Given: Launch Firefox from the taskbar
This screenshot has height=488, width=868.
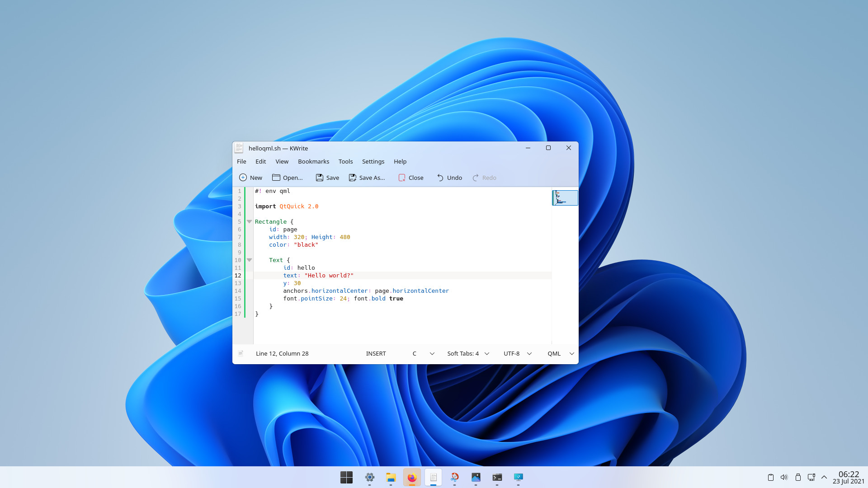Looking at the screenshot, I should pos(412,477).
